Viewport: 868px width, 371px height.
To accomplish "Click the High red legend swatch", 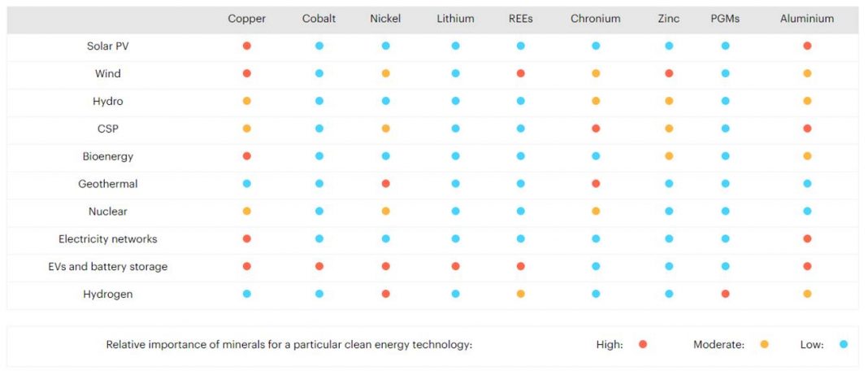I will pos(643,344).
